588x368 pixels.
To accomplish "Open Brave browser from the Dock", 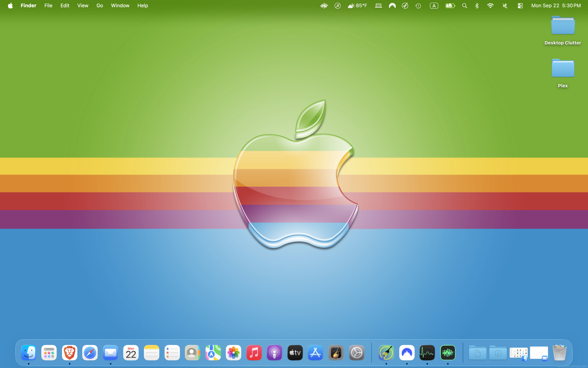I will click(x=69, y=352).
